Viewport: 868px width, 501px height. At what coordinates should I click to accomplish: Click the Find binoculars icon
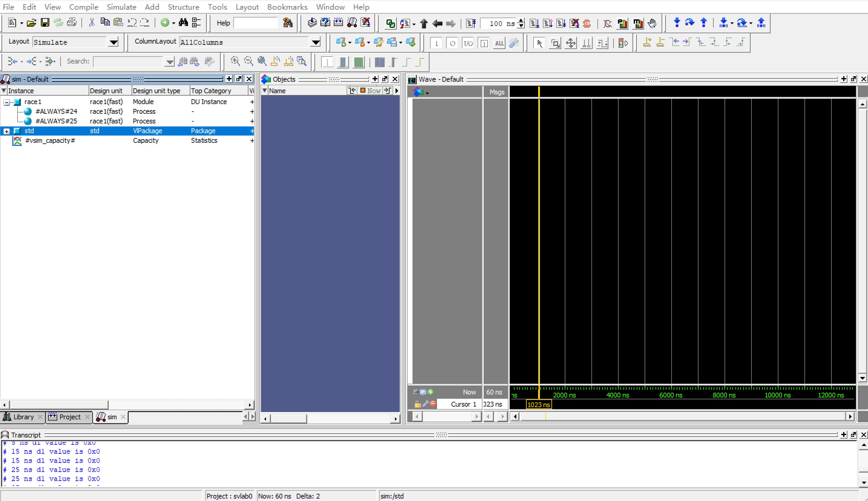[183, 23]
